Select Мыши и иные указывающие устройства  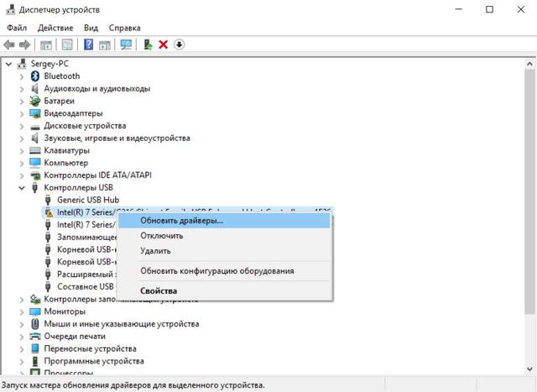[x=121, y=324]
